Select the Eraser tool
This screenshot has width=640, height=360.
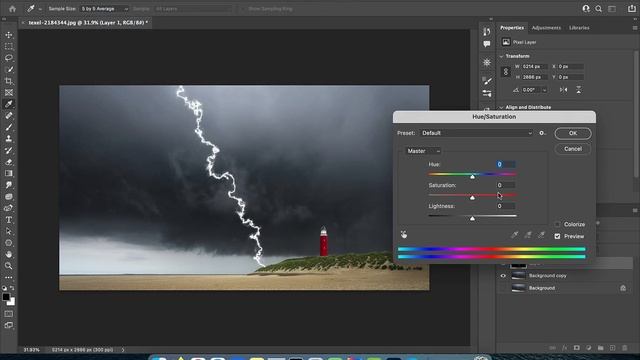pos(9,162)
